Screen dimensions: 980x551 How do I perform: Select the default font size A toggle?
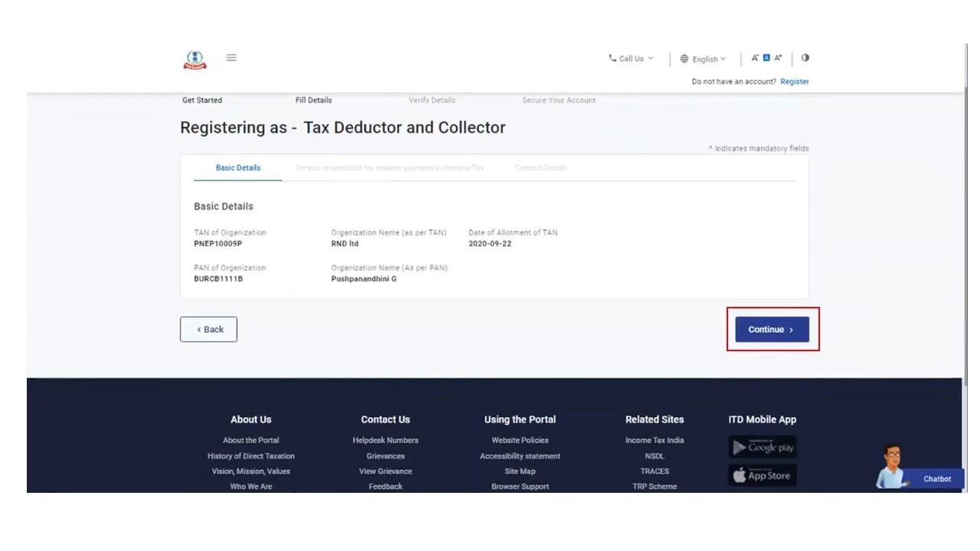coord(766,57)
